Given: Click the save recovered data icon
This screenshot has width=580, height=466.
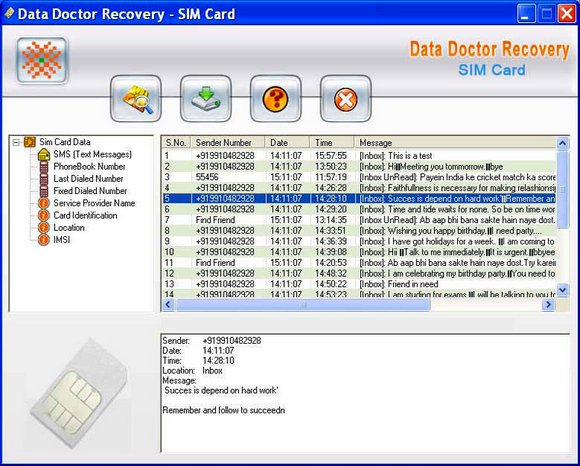Looking at the screenshot, I should click(206, 99).
